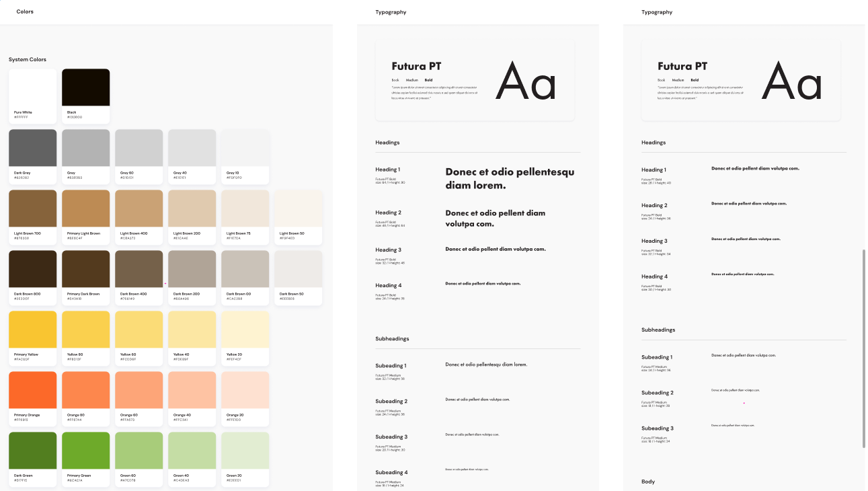Pick the Dark Green color swatch
Screen dimensions: 868x491
tap(32, 451)
